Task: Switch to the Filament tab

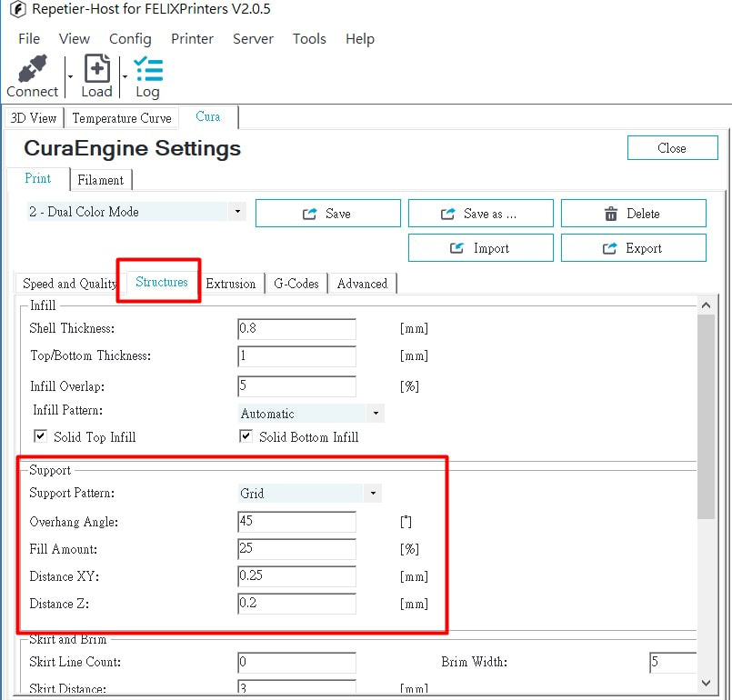Action: pyautogui.click(x=101, y=180)
